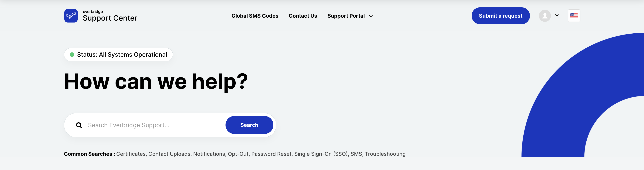
Task: Go to Global SMS Codes
Action: click(255, 16)
